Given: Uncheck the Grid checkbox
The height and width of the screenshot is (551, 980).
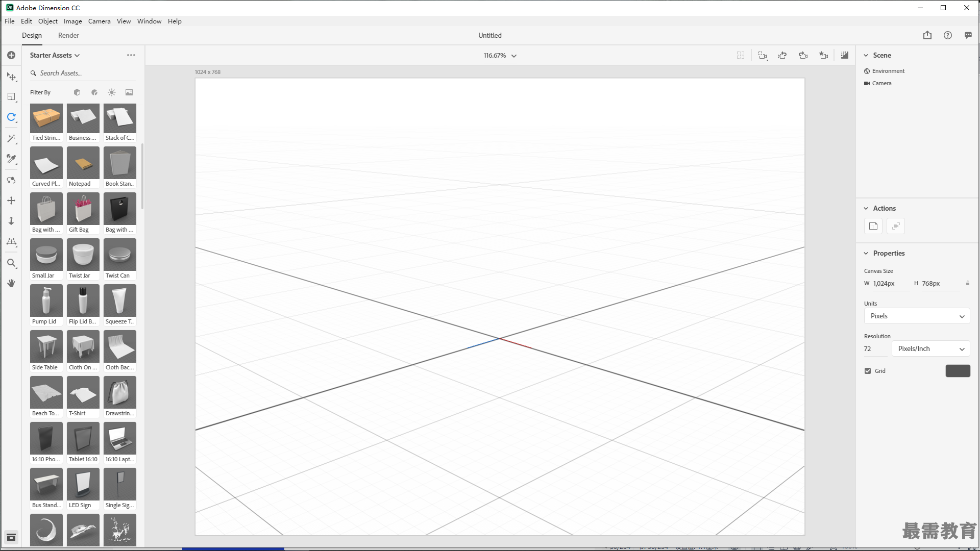Looking at the screenshot, I should (x=868, y=371).
